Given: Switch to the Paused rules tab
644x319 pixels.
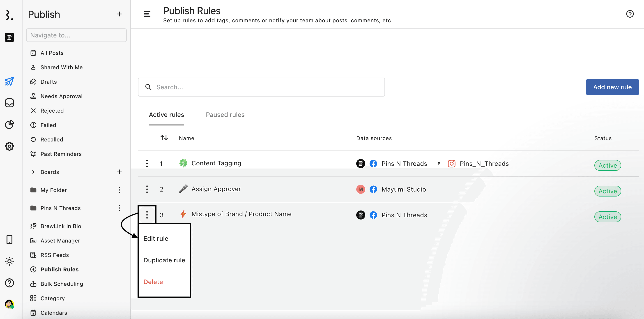Looking at the screenshot, I should click(x=225, y=115).
